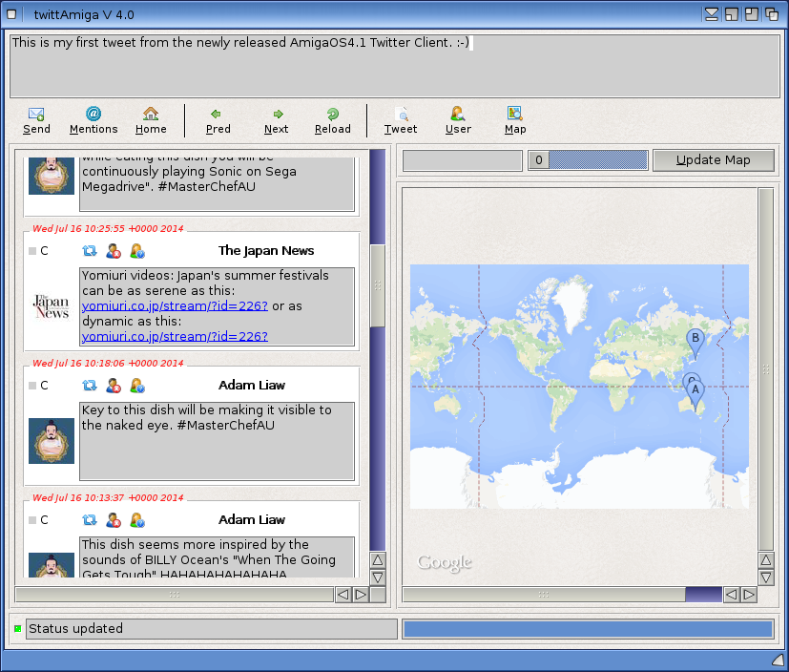Click the map panel scroll down arrow

(x=766, y=577)
